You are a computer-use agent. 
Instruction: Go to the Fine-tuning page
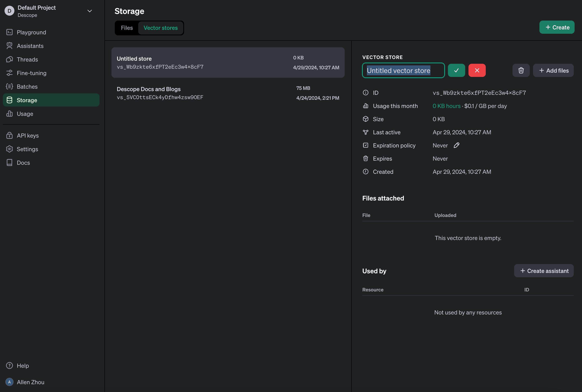coord(31,73)
